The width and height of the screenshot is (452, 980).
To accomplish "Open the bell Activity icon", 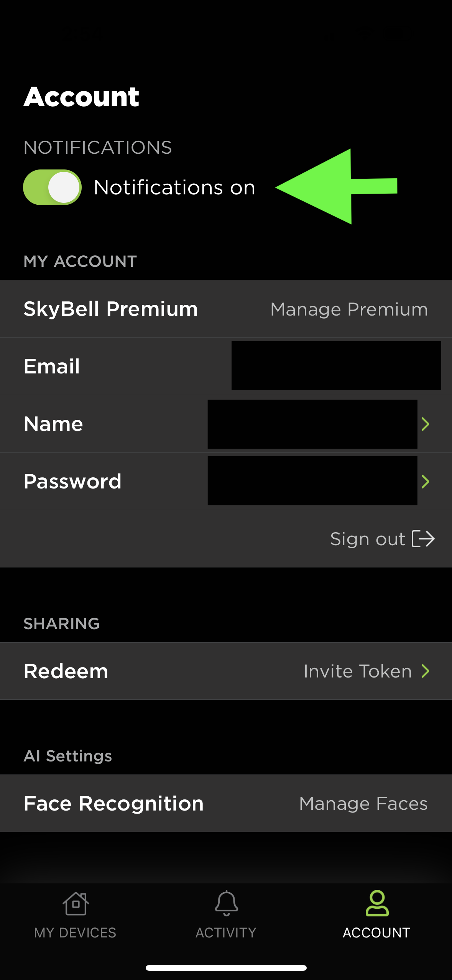I will pos(226,903).
